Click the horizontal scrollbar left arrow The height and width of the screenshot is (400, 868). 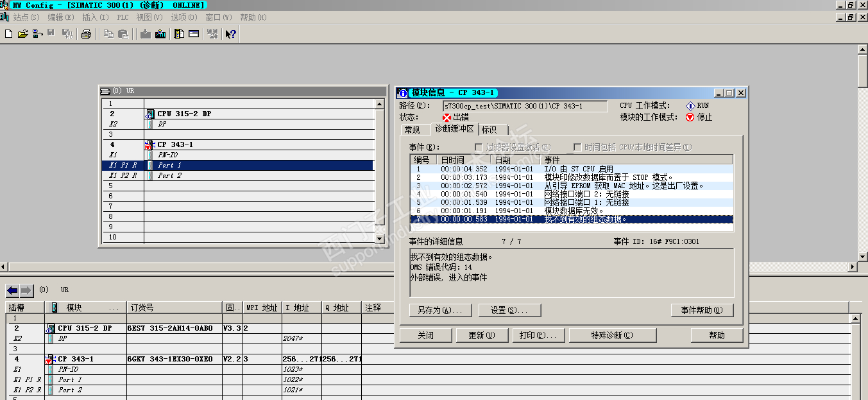(x=4, y=266)
